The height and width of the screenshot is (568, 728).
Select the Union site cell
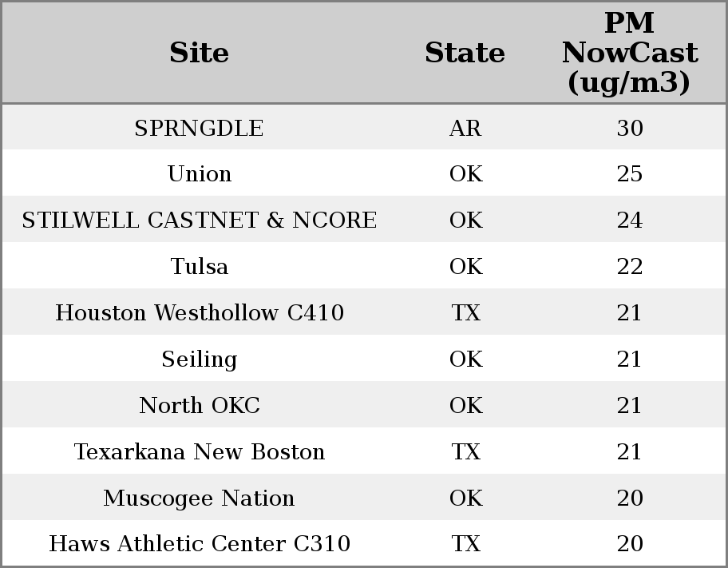(x=199, y=174)
